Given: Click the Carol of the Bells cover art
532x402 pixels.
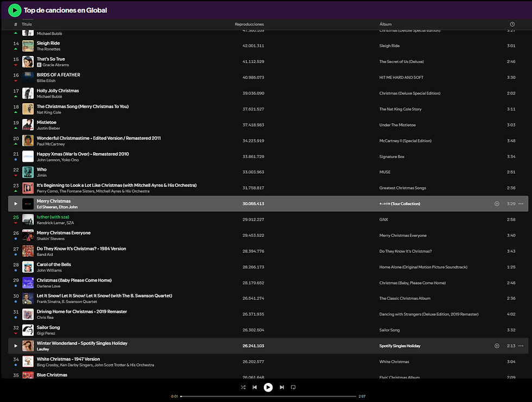Looking at the screenshot, I should coord(28,267).
